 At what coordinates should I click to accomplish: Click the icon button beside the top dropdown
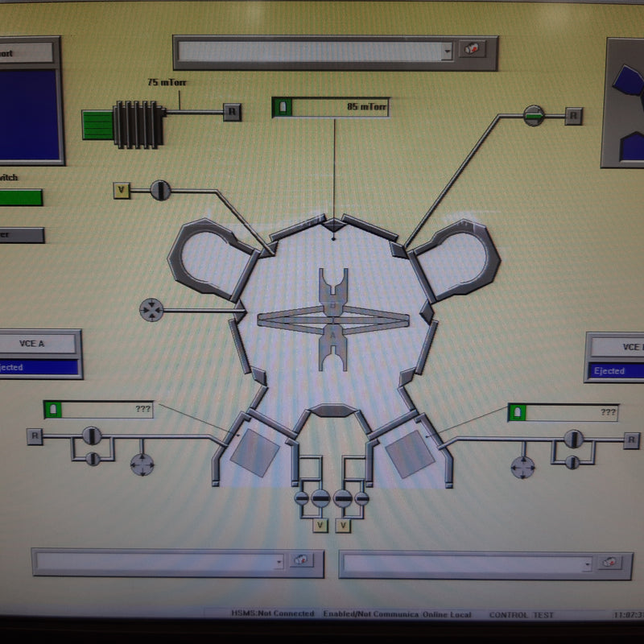[x=473, y=49]
